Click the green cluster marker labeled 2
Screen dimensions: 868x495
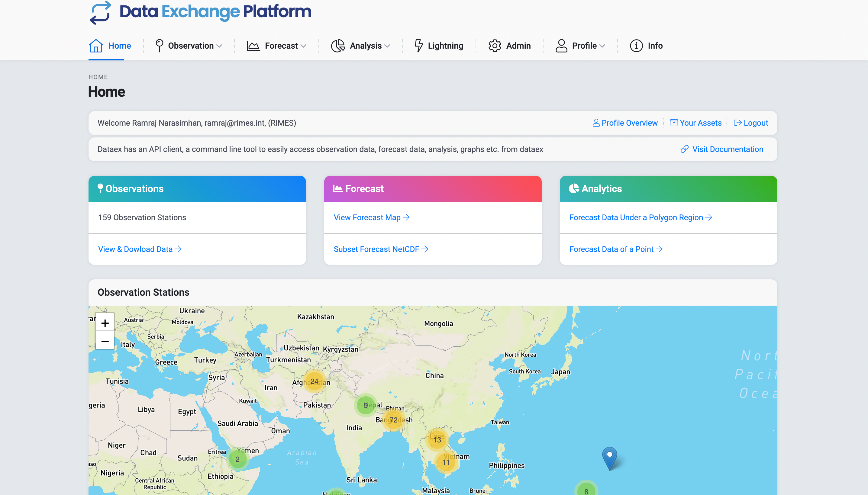[x=238, y=459]
